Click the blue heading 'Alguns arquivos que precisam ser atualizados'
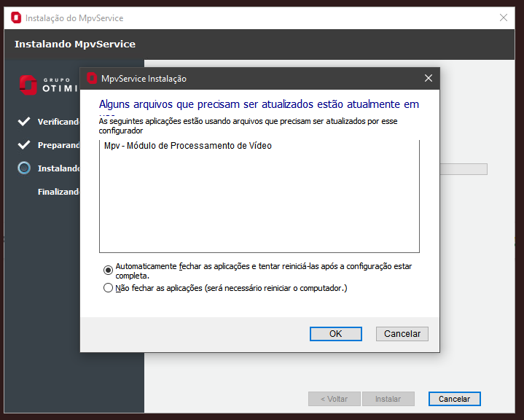 pyautogui.click(x=259, y=104)
